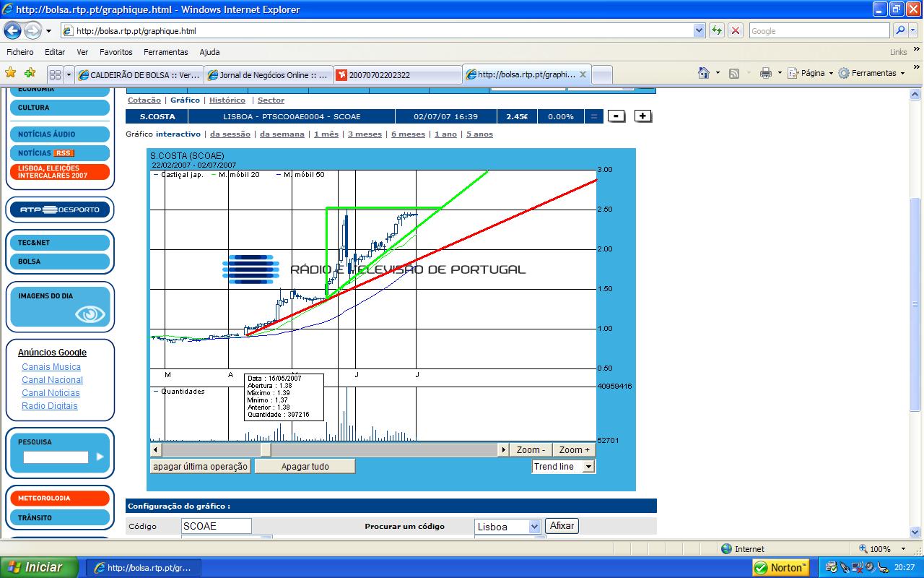Open the Ficheiro menu

point(20,52)
